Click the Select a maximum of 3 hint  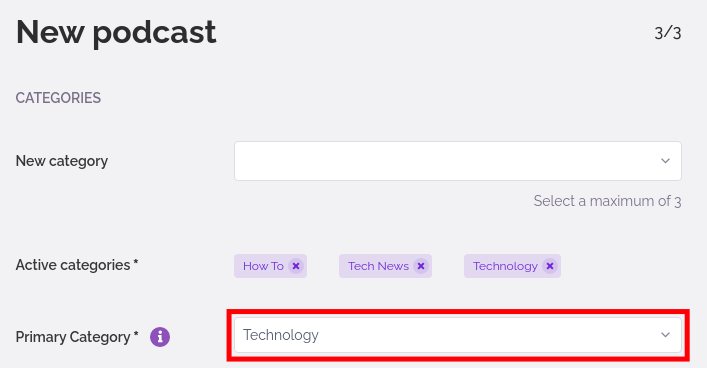pos(607,201)
